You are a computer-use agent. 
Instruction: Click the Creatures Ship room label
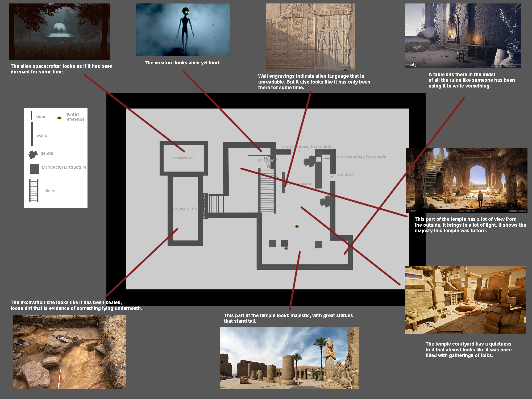coord(183,158)
